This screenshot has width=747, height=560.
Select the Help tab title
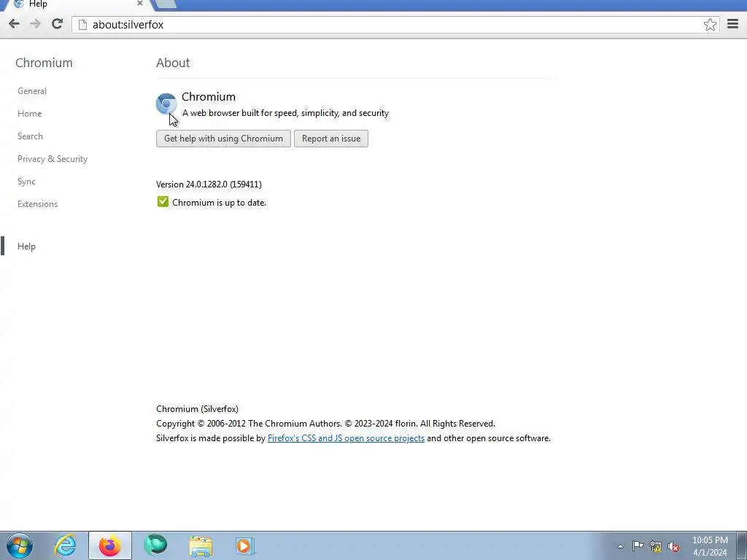coord(38,4)
